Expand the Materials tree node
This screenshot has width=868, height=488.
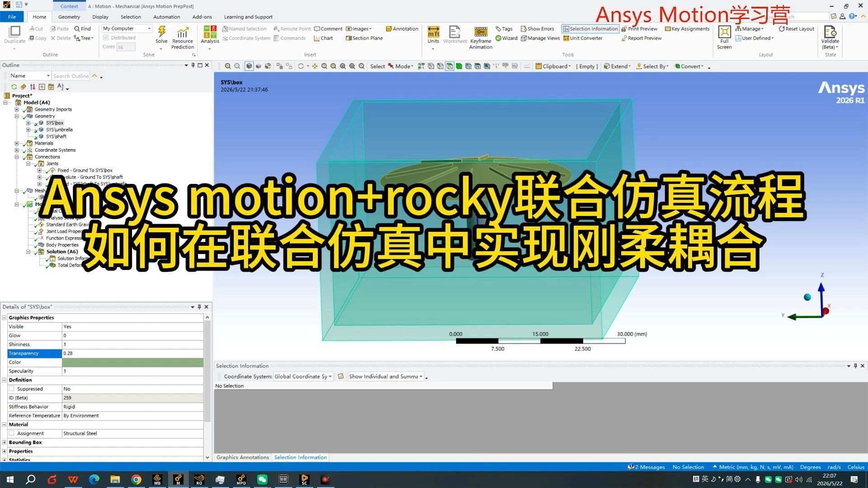17,143
